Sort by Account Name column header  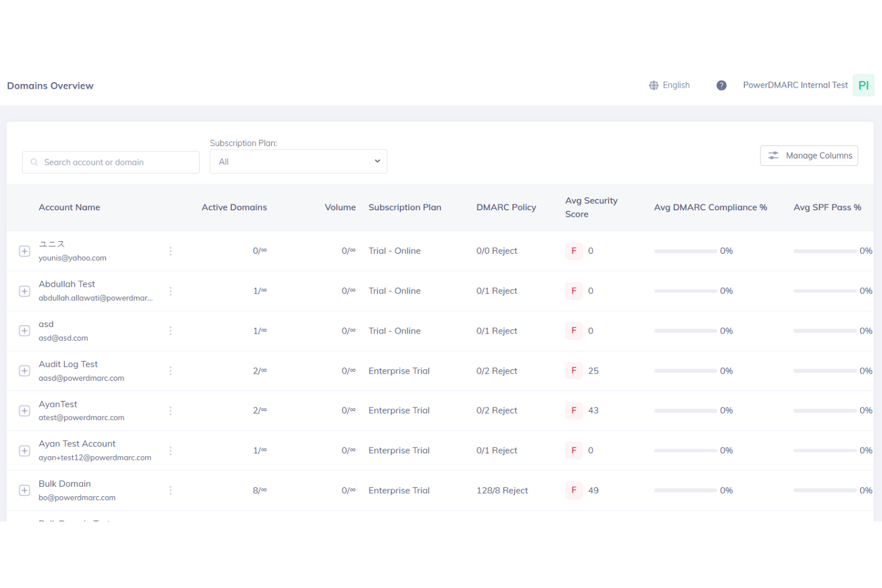point(69,207)
